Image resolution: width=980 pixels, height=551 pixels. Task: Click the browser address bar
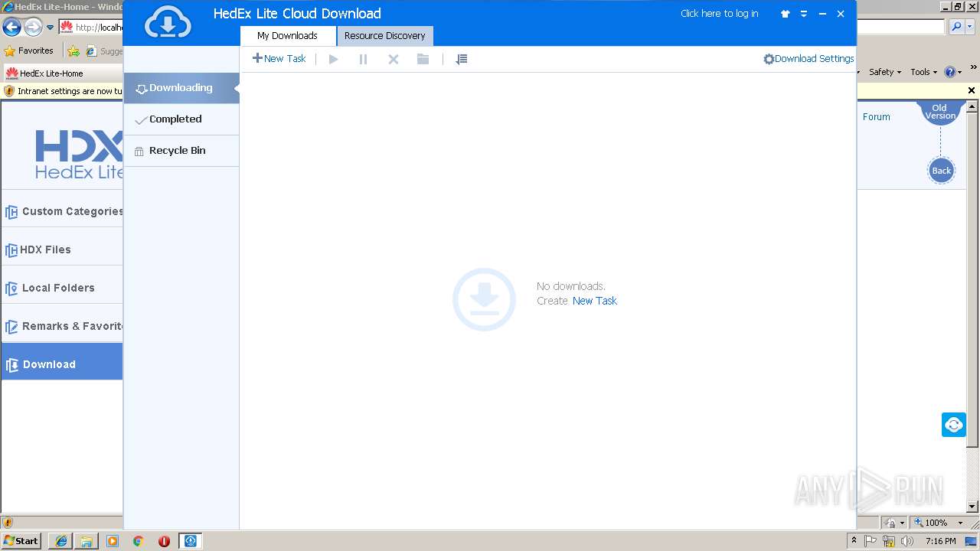click(x=90, y=28)
